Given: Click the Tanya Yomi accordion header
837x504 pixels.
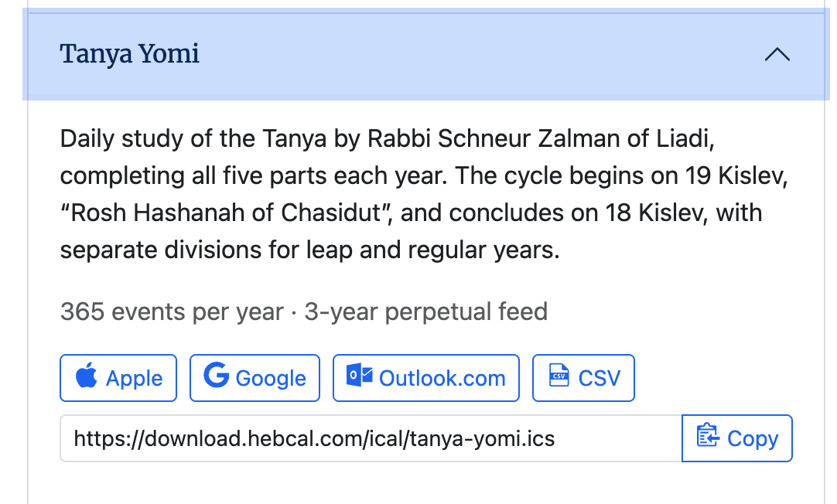Looking at the screenshot, I should (426, 54).
